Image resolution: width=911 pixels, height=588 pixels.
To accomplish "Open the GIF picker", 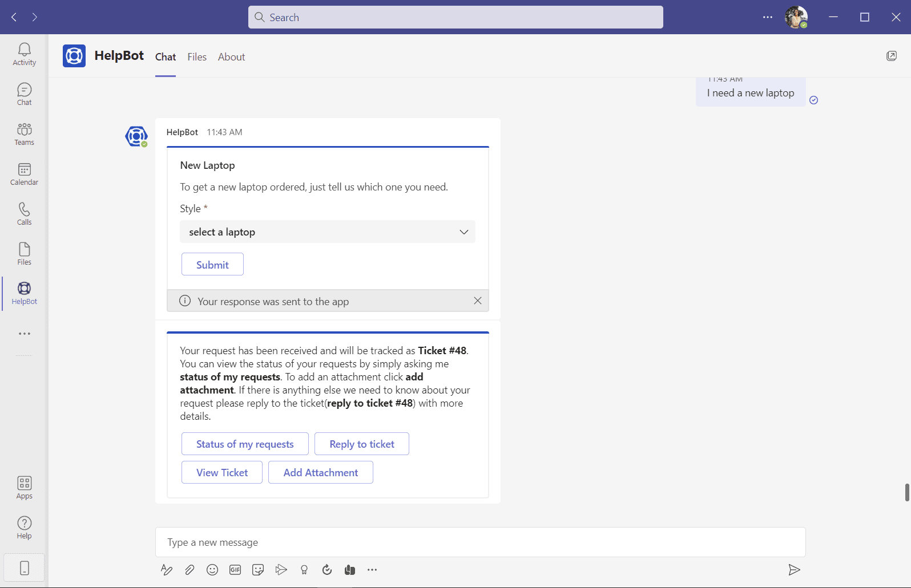I will click(235, 570).
